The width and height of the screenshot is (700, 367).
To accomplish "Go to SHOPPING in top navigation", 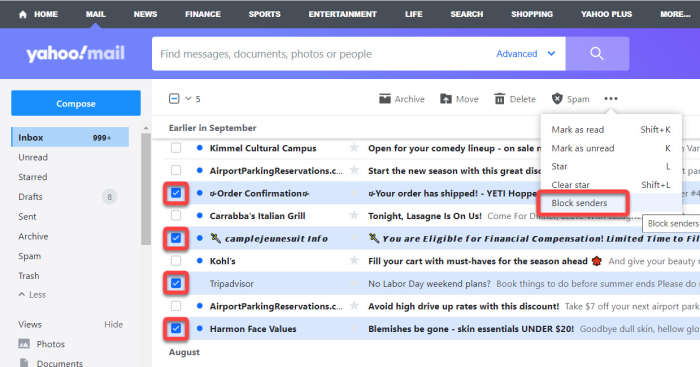I will pos(532,14).
